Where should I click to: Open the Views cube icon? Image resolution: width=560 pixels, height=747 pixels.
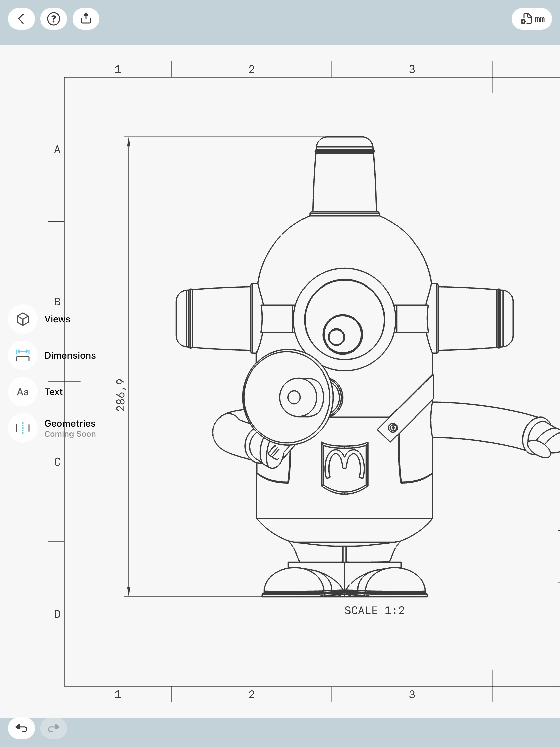[x=22, y=319]
